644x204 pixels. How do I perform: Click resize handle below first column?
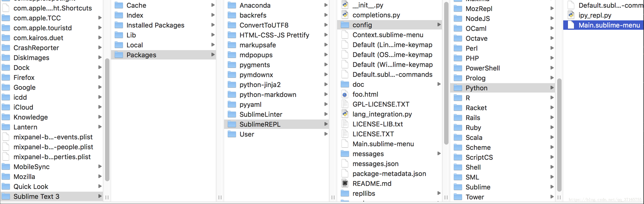click(107, 197)
